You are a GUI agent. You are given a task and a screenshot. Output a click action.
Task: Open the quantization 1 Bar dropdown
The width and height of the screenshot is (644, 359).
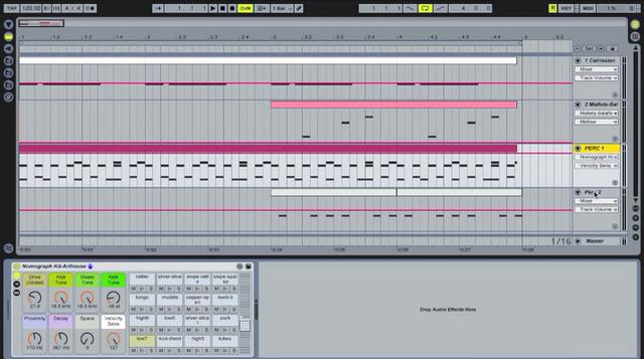[x=282, y=8]
